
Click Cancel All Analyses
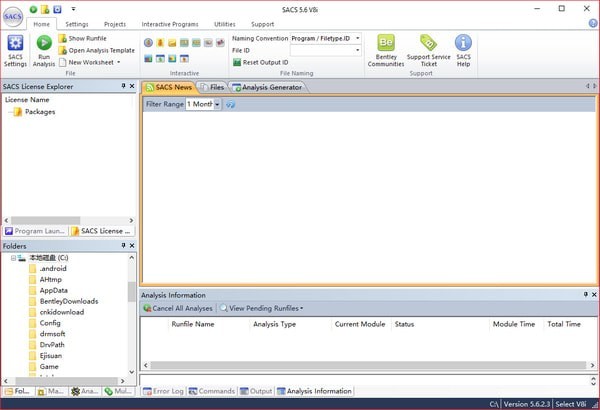pyautogui.click(x=178, y=308)
